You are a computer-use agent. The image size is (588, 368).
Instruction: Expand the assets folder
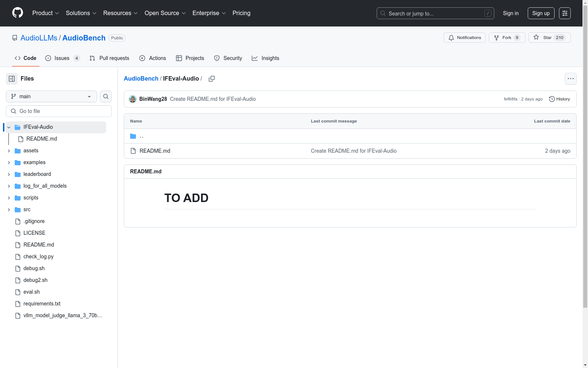pyautogui.click(x=9, y=151)
